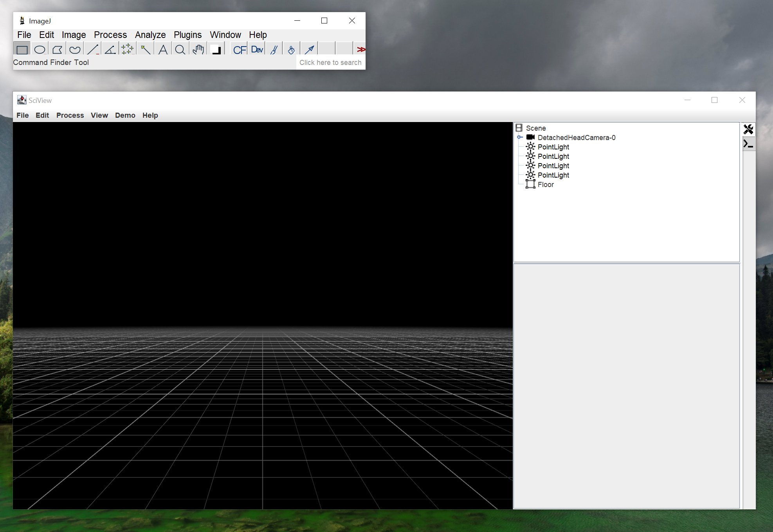Select the Text tool
773x532 pixels.
click(163, 49)
